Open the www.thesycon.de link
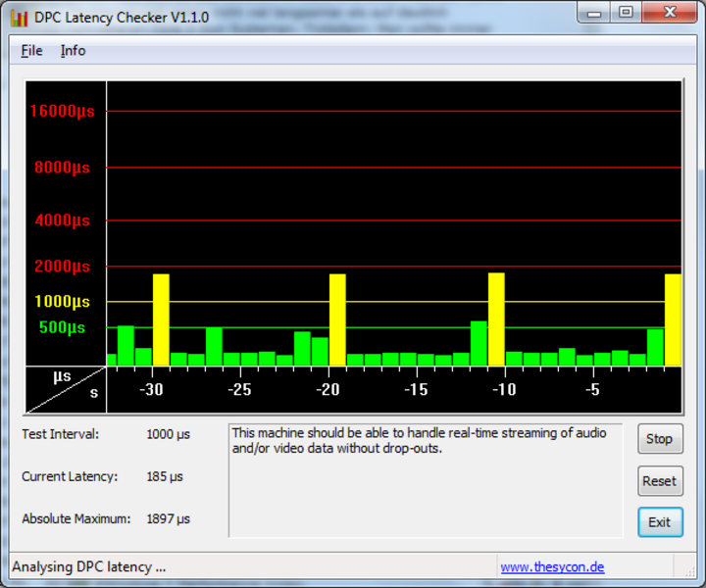706x588 pixels. (552, 566)
